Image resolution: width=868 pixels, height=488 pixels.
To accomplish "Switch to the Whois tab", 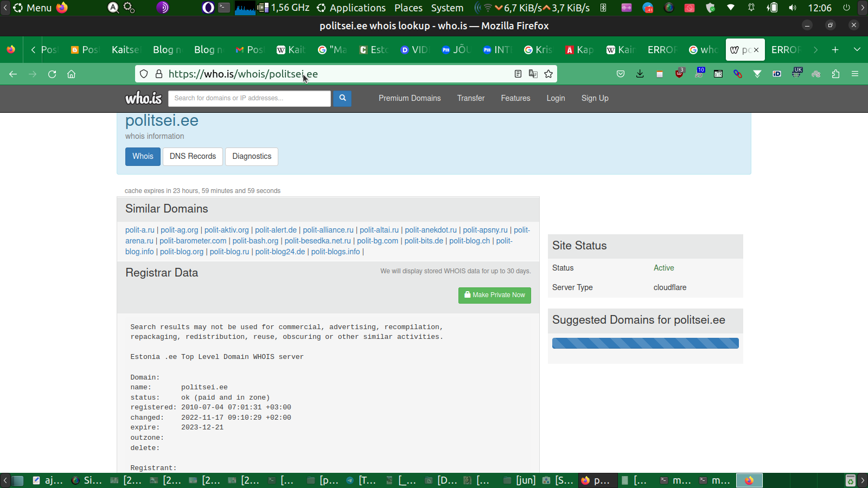I will click(143, 156).
